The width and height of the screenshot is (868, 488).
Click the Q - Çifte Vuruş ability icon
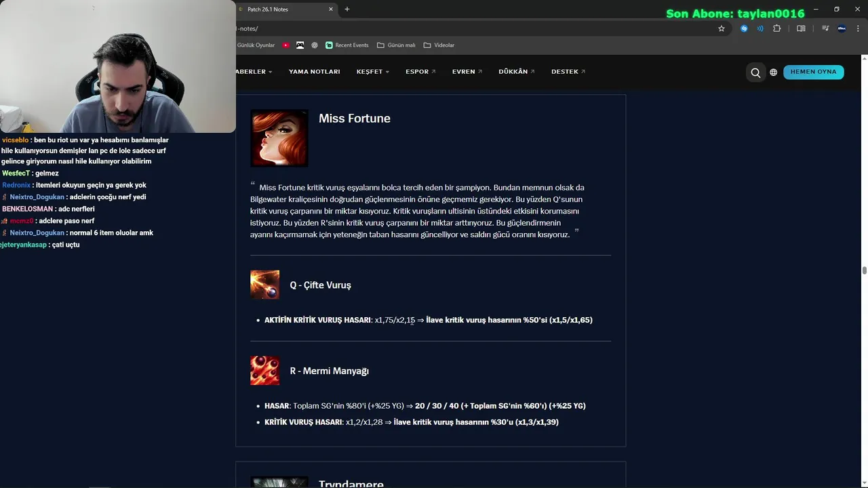pyautogui.click(x=264, y=285)
